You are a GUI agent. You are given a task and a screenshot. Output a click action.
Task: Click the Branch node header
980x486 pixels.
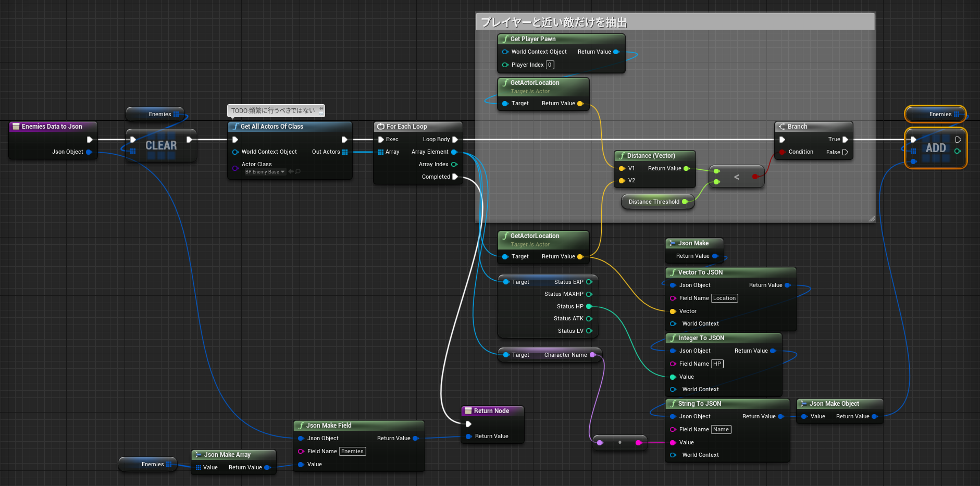point(813,127)
